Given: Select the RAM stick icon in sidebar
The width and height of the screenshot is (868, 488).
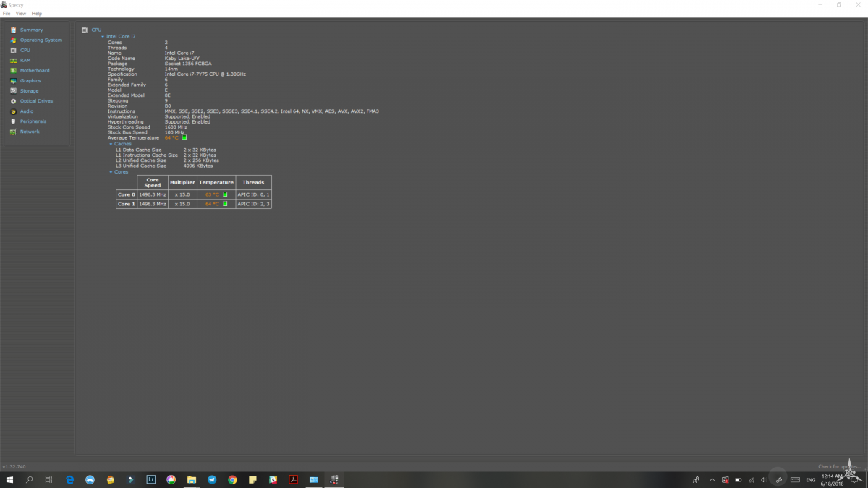Looking at the screenshot, I should click(x=13, y=60).
